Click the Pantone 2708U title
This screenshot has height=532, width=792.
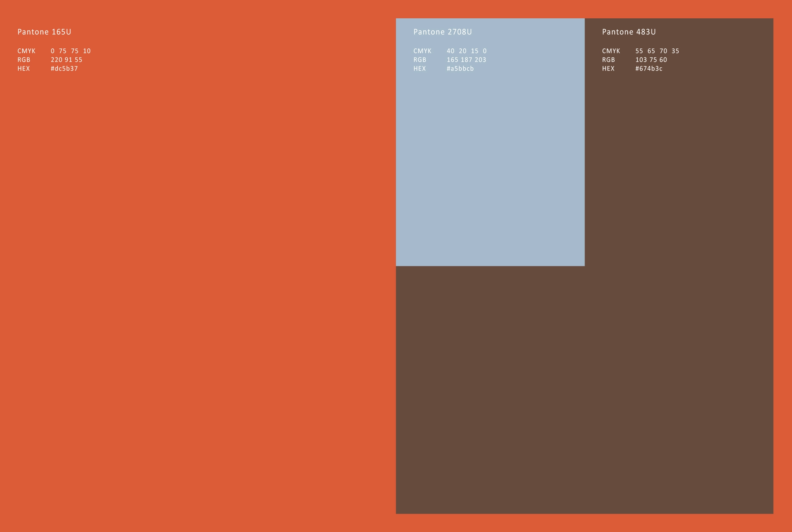coord(443,32)
